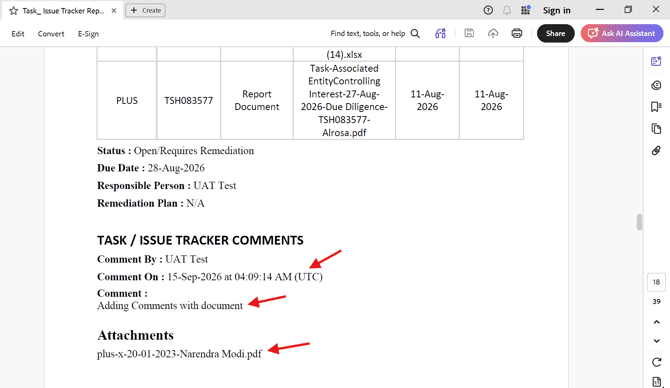Viewport: 670px width, 388px height.
Task: Open the E-Sign menu
Action: click(88, 34)
